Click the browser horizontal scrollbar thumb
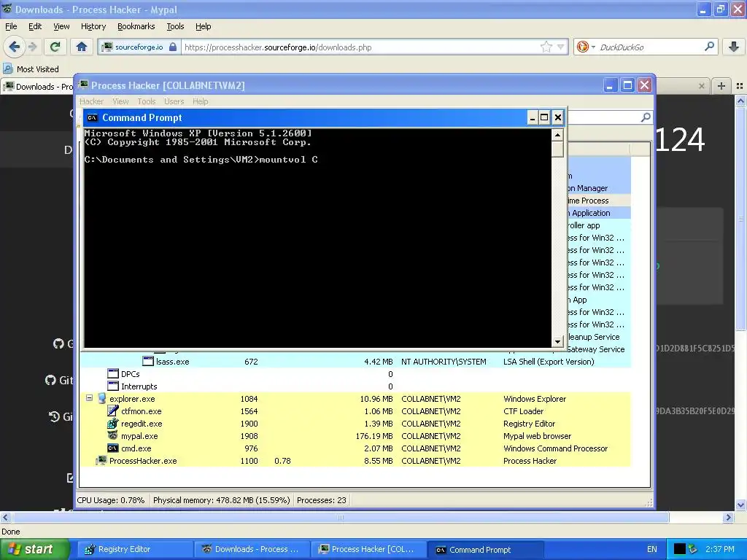This screenshot has width=747, height=560. [x=340, y=517]
